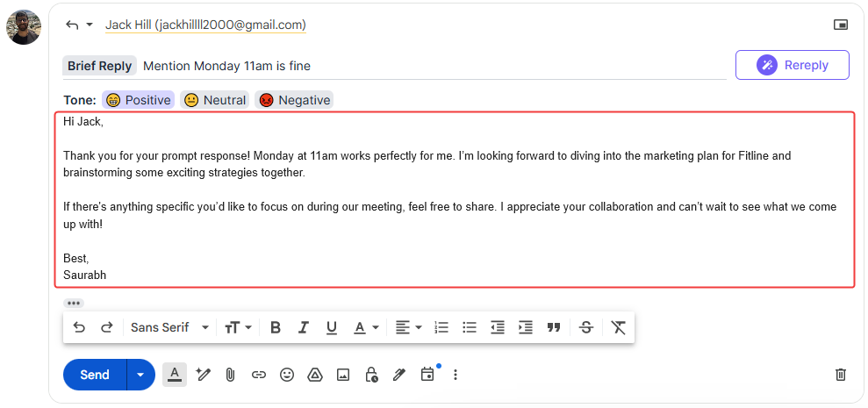This screenshot has height=408, width=868.
Task: Open the text alignment dropdown
Action: (x=408, y=327)
